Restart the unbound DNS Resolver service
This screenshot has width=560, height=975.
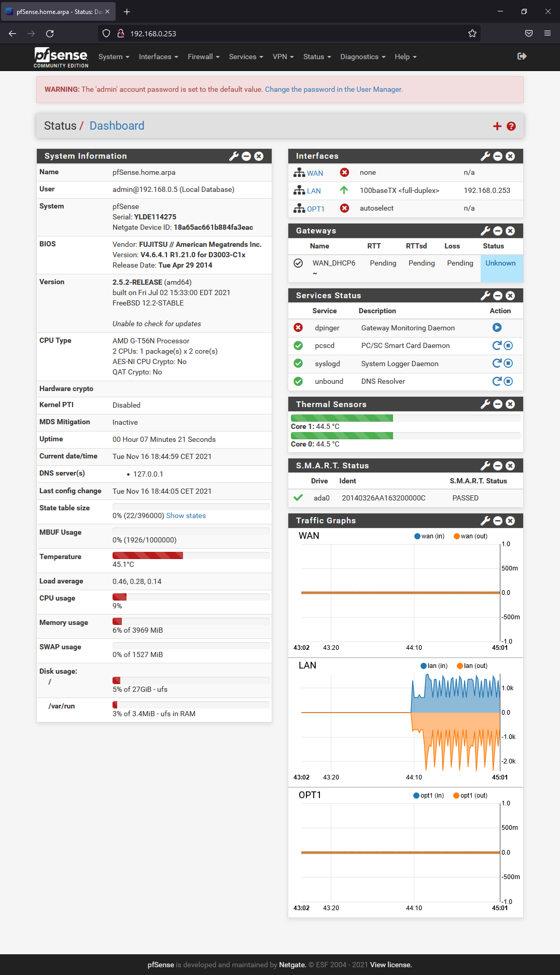pyautogui.click(x=497, y=381)
